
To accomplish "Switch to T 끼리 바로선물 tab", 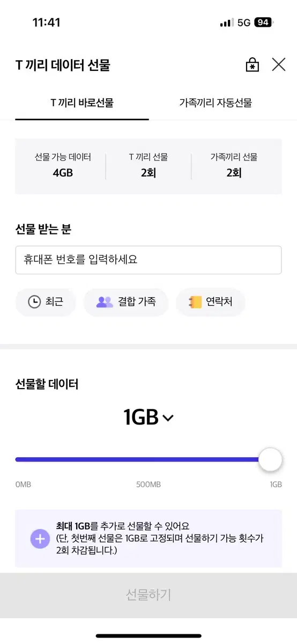I will click(82, 103).
